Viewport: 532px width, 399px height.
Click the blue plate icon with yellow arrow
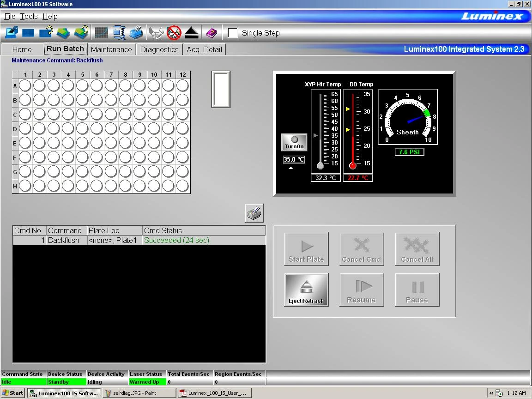(46, 32)
